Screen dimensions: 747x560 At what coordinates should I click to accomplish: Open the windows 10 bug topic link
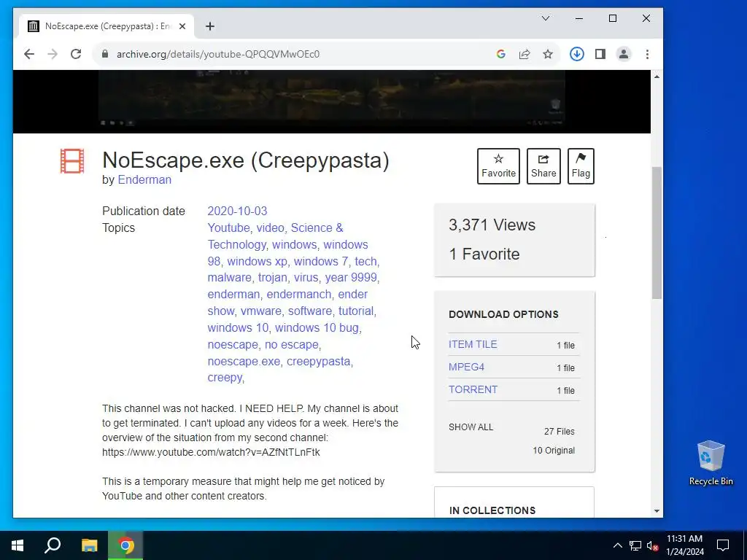click(x=317, y=327)
